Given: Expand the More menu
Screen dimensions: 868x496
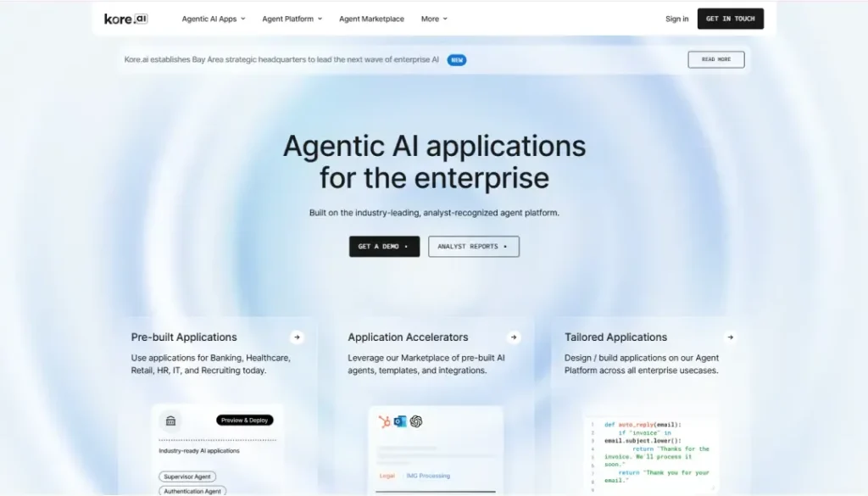Looking at the screenshot, I should click(434, 19).
